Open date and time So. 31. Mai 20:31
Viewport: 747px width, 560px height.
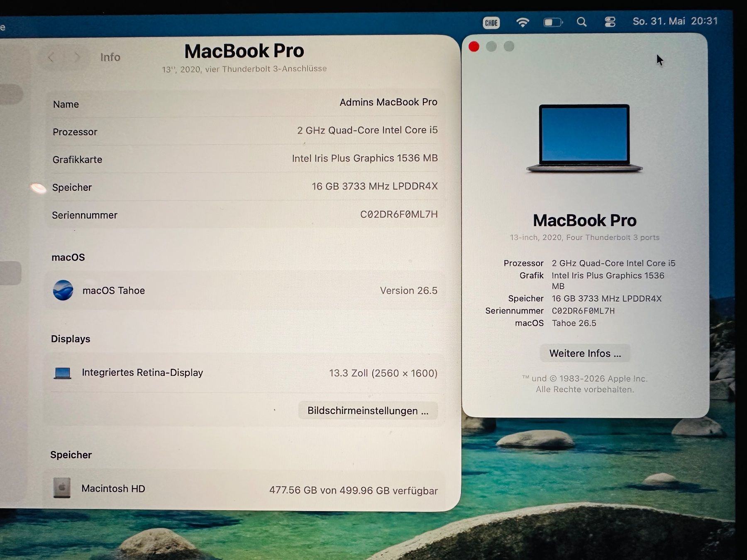click(x=675, y=21)
